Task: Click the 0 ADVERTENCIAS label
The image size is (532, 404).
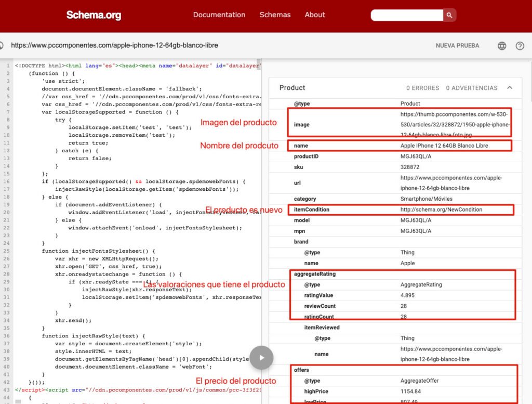Action: [x=472, y=88]
